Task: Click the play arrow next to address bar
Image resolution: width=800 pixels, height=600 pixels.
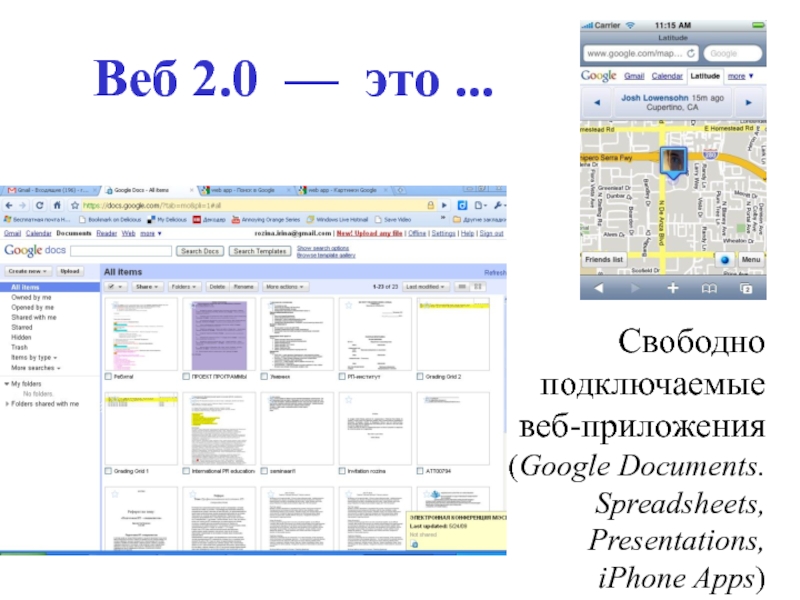Action: pos(444,205)
